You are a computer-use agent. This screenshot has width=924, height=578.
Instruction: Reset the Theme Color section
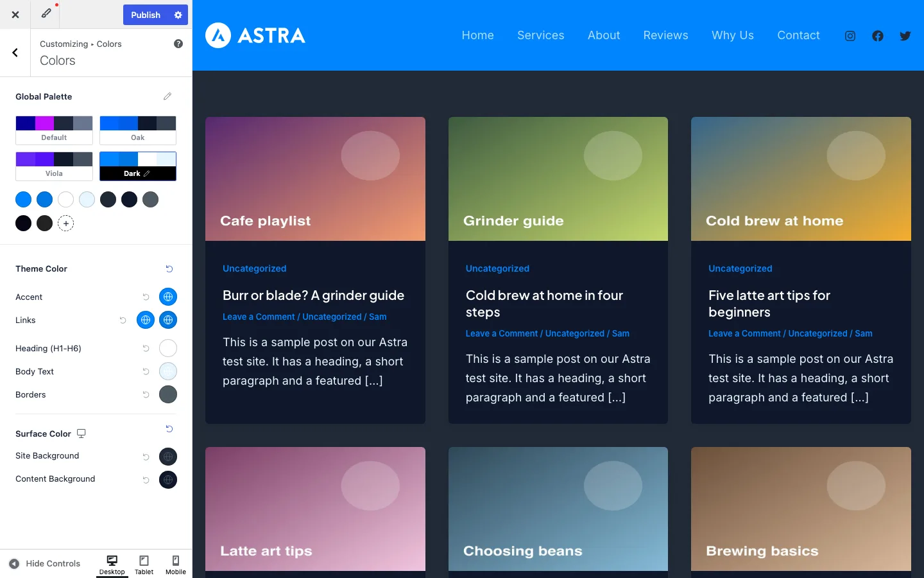coord(169,268)
